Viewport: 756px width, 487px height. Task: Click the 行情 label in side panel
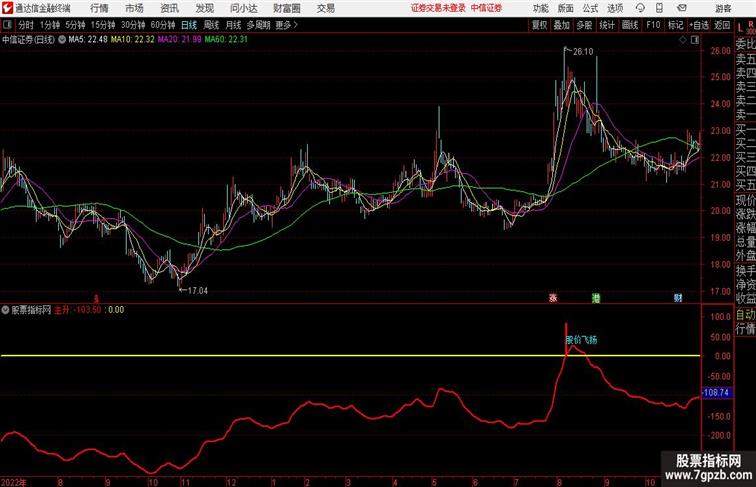click(745, 329)
